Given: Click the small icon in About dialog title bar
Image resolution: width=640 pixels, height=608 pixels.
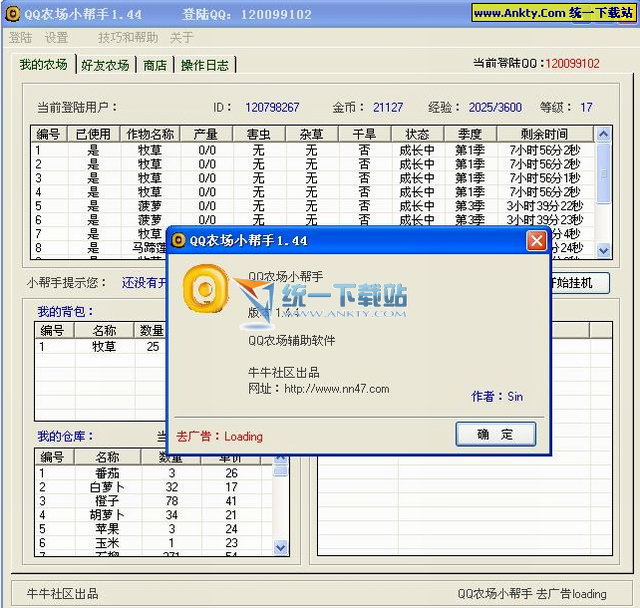Looking at the screenshot, I should (x=177, y=241).
